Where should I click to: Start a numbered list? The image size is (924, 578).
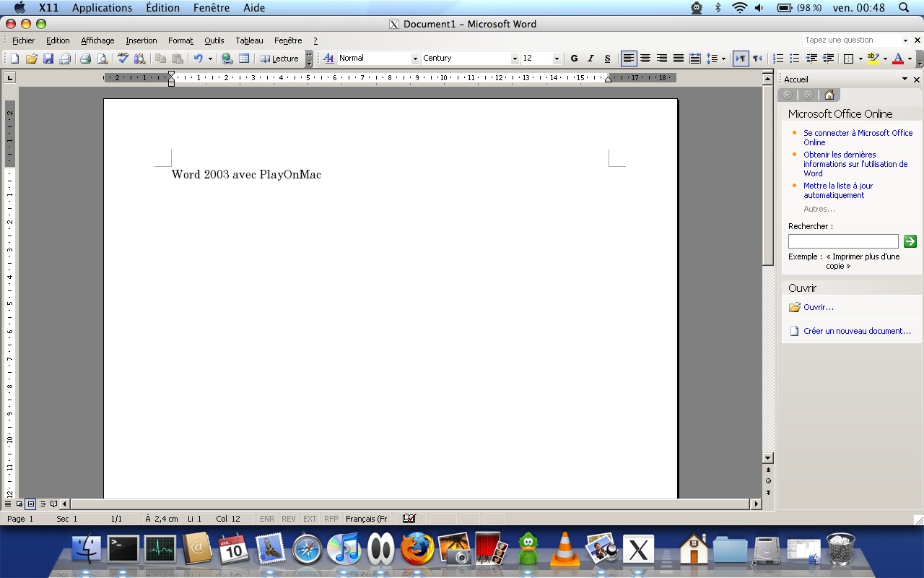click(x=778, y=59)
